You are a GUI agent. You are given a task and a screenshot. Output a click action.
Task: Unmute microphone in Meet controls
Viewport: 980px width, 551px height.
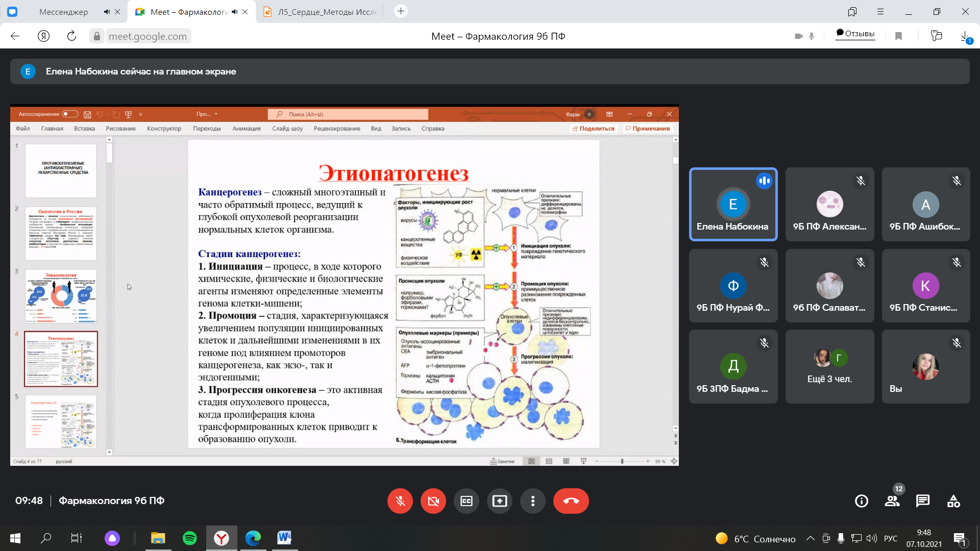pyautogui.click(x=400, y=501)
